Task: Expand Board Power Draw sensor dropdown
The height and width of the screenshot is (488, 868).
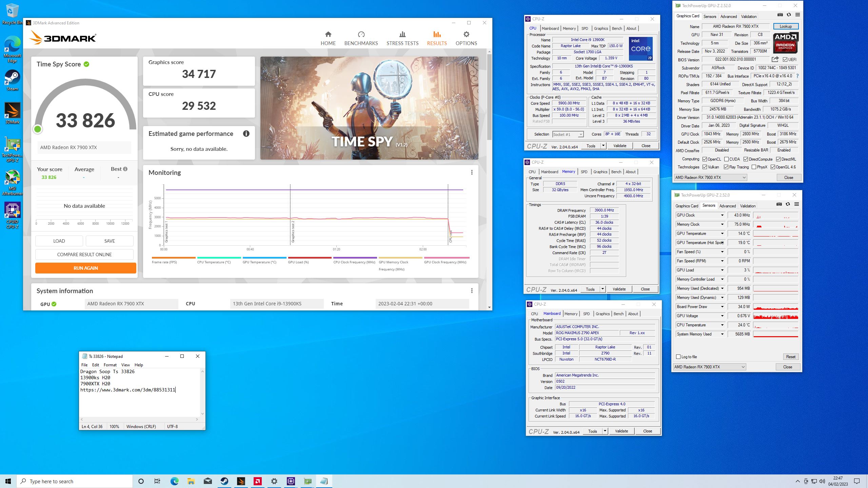Action: (x=722, y=307)
